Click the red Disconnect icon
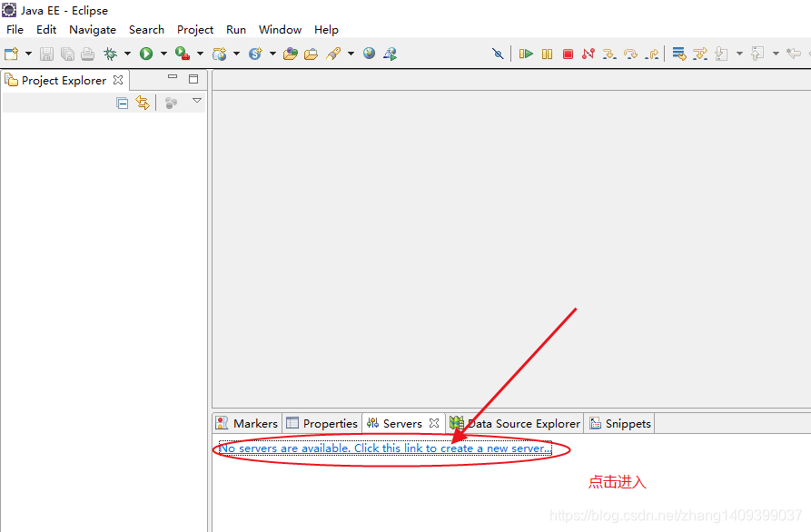 (588, 54)
